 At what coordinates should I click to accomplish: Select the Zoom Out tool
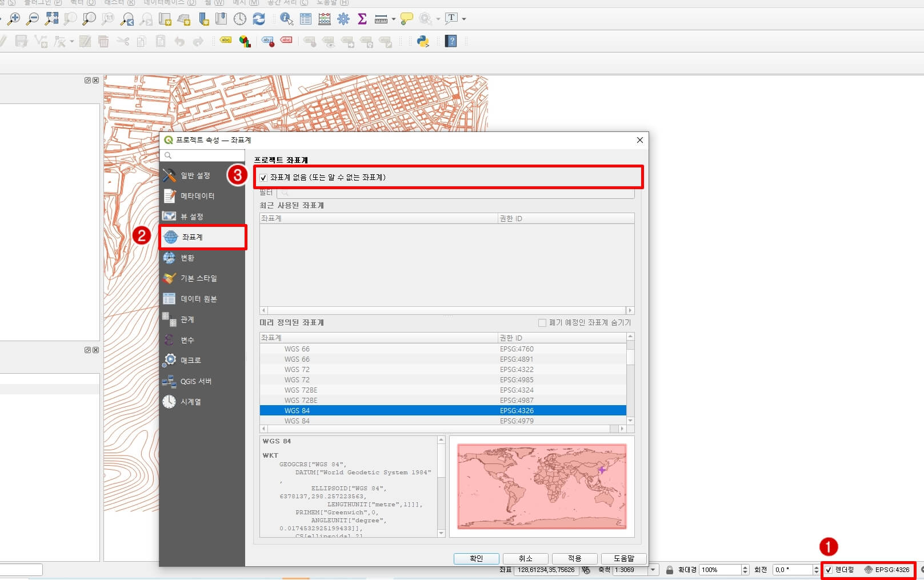tap(33, 19)
